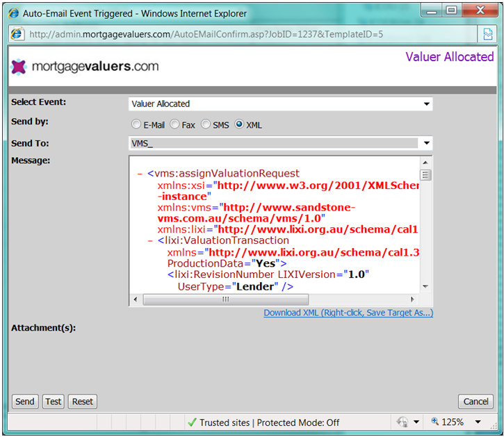Click the message box scroll down arrow
The width and height of the screenshot is (504, 437).
coord(425,286)
